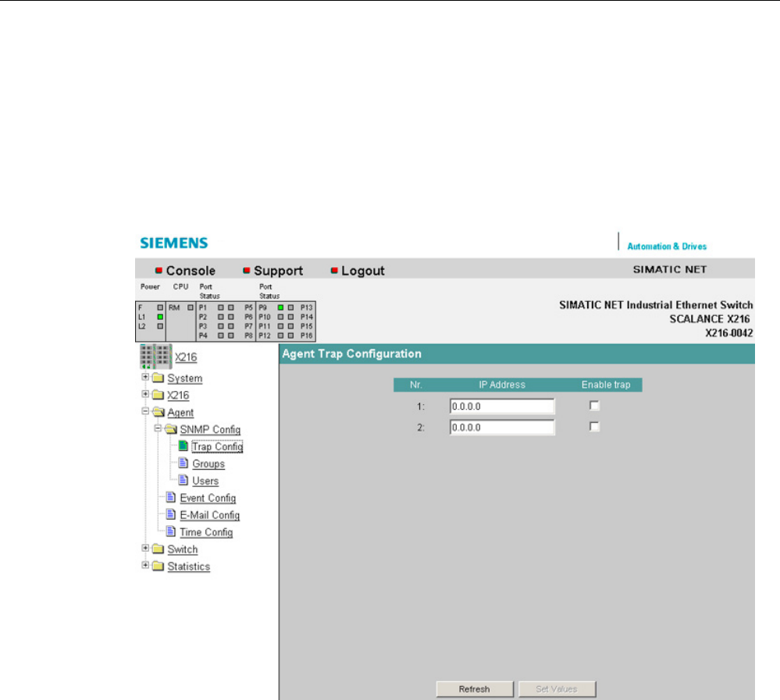This screenshot has width=780, height=700.
Task: Click the X216 device icon in tree
Action: [x=155, y=357]
